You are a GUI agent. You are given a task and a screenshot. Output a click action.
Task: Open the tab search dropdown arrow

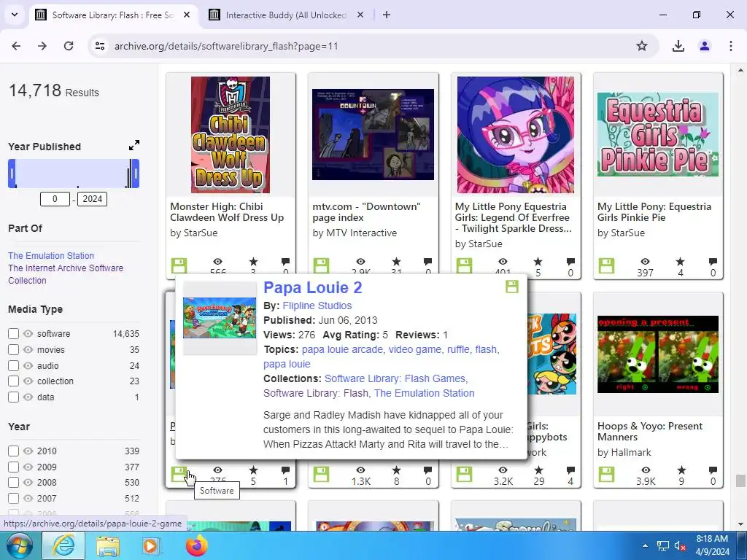15,15
